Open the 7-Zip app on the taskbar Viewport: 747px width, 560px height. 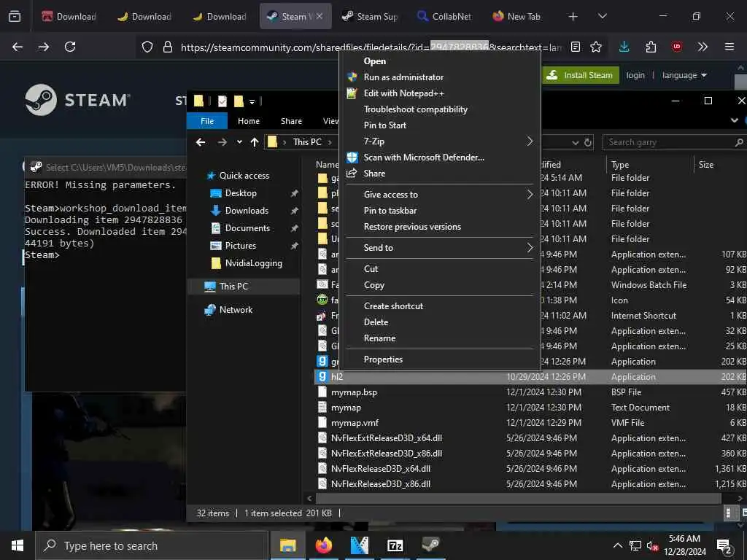tap(395, 545)
